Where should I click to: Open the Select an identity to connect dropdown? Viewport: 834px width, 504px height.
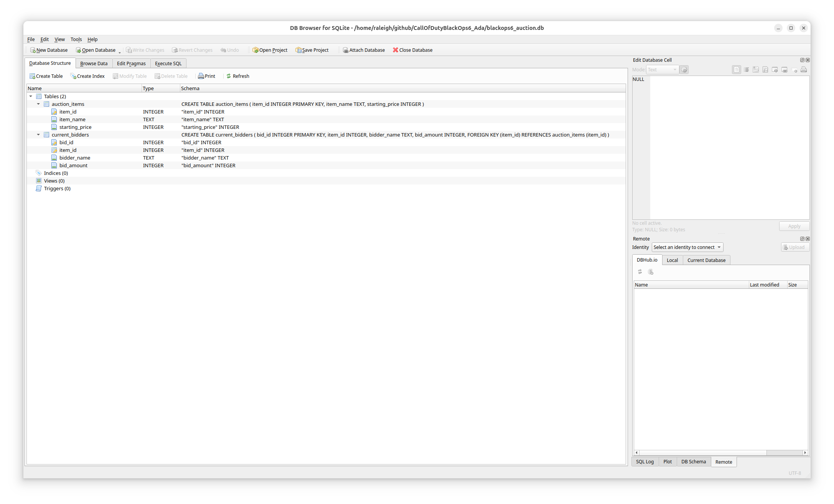click(x=687, y=247)
